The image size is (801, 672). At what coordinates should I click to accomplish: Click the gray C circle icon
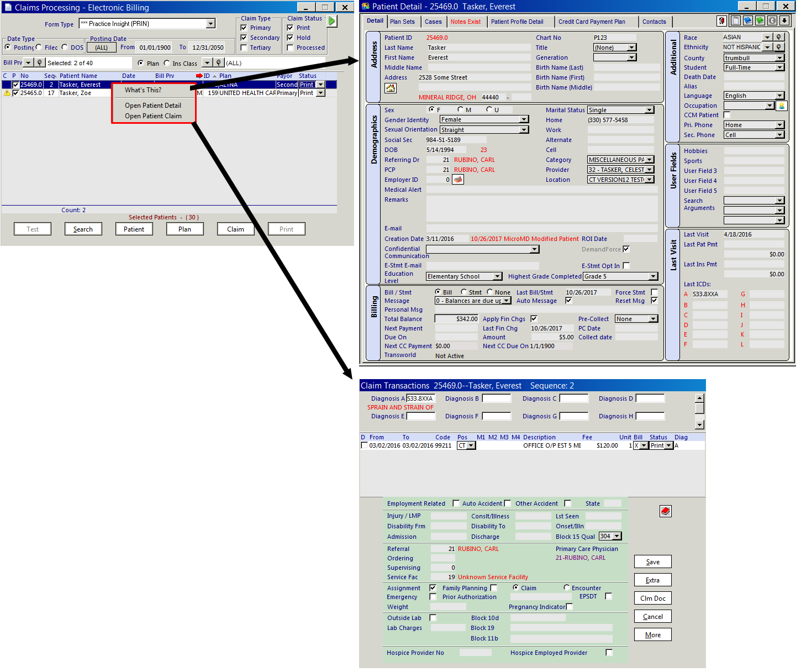772,20
